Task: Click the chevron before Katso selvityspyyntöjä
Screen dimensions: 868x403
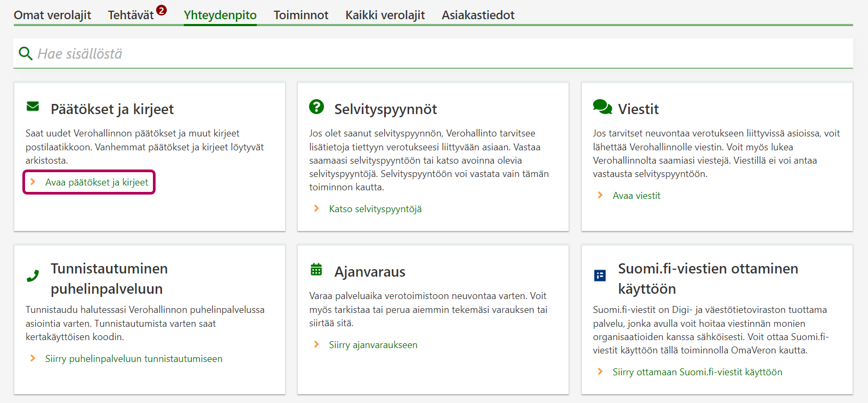Action: [317, 208]
